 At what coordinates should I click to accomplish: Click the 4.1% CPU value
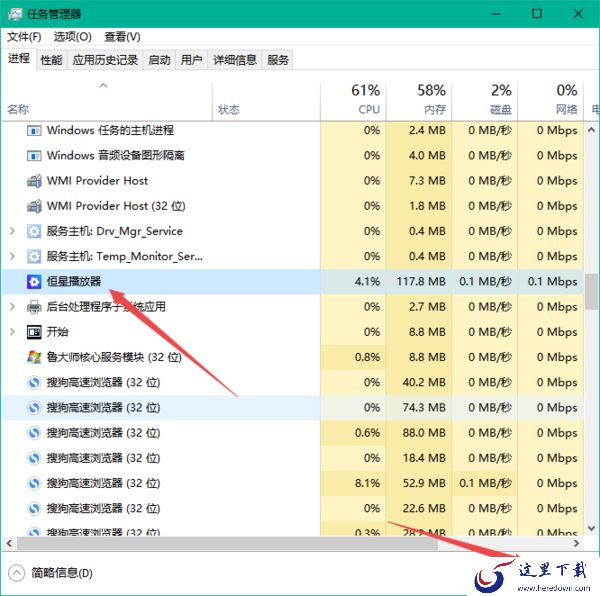pos(367,282)
